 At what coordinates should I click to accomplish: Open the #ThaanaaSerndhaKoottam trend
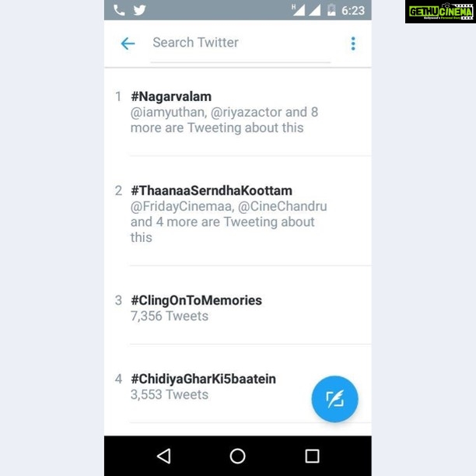tap(212, 191)
